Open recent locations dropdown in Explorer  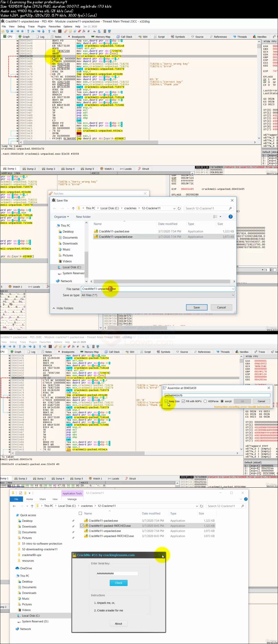(27, 506)
